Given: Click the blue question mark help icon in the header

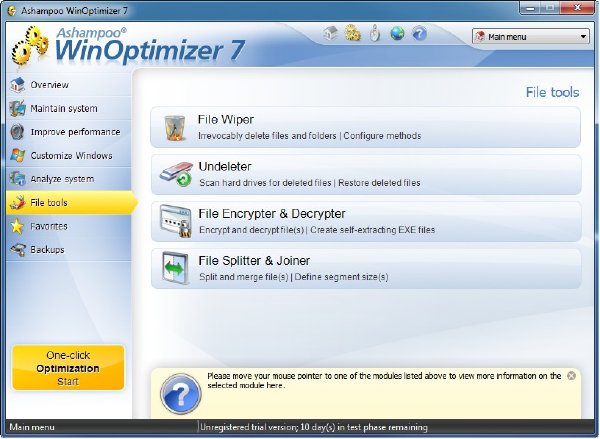Looking at the screenshot, I should 419,33.
